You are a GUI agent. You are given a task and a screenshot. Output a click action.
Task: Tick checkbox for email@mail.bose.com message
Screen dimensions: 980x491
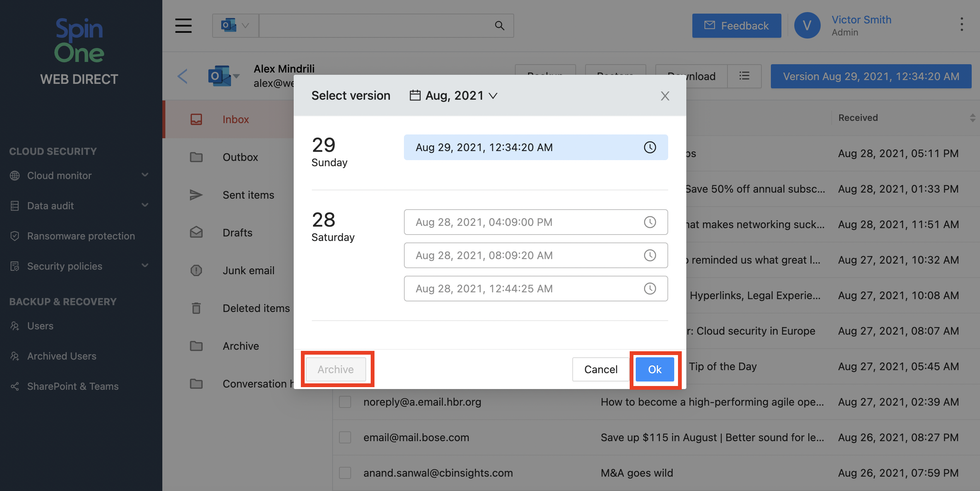[345, 437]
